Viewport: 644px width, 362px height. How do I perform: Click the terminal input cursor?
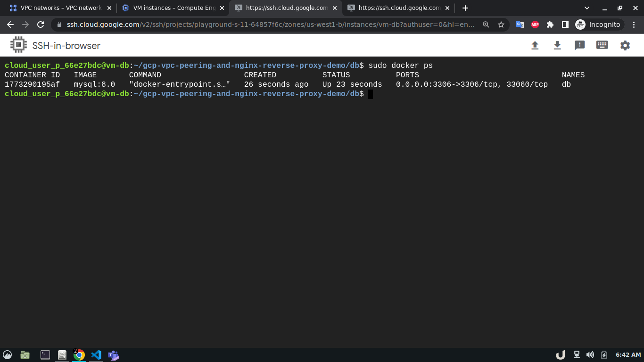point(371,94)
